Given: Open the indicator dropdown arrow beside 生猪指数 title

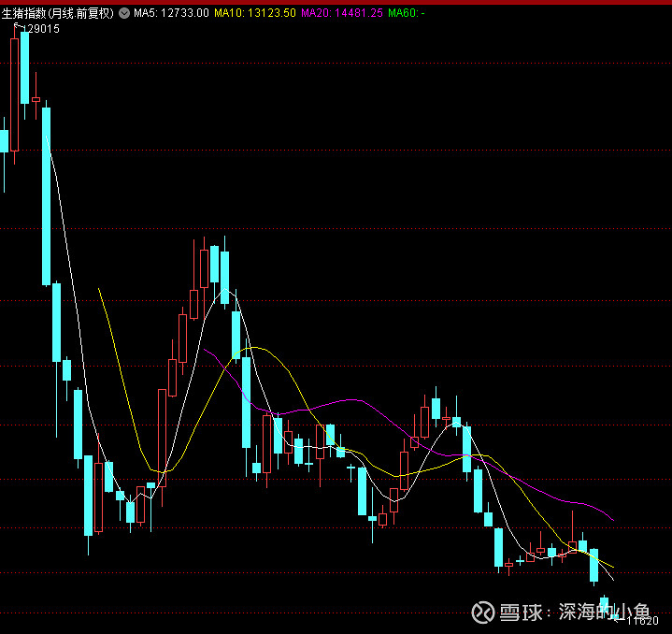Looking at the screenshot, I should 124,13.
